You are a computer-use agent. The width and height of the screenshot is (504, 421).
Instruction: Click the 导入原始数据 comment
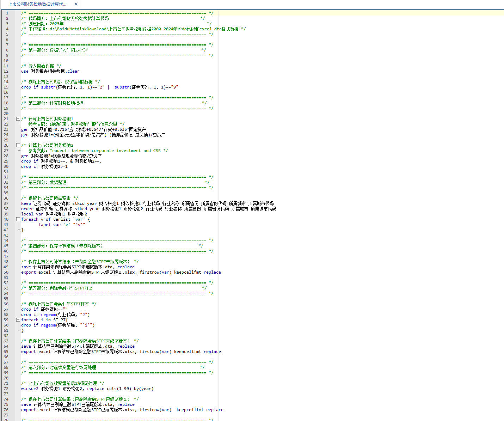pos(41,66)
